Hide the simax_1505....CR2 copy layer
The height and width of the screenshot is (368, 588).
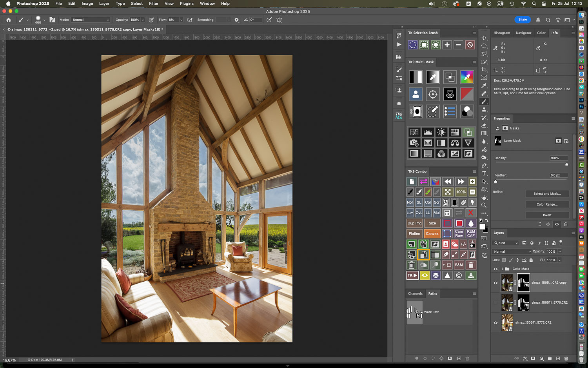pos(495,283)
